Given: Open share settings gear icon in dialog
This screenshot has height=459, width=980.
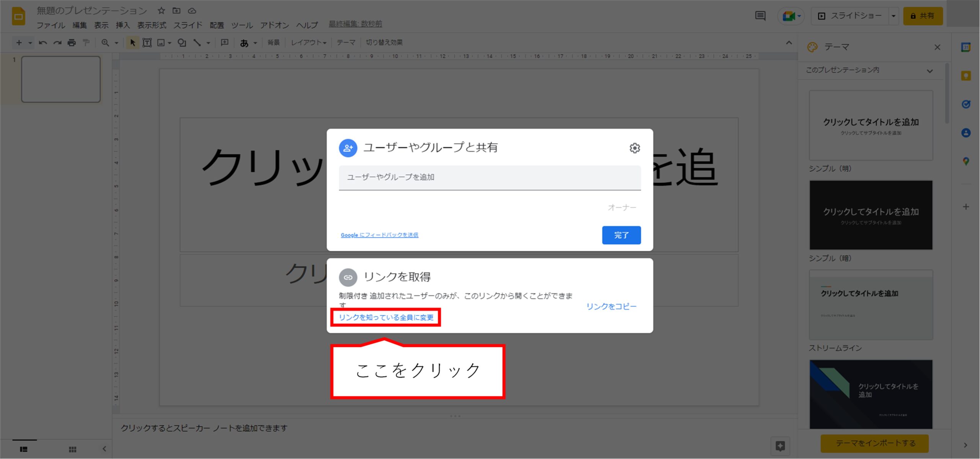Looking at the screenshot, I should pos(635,148).
